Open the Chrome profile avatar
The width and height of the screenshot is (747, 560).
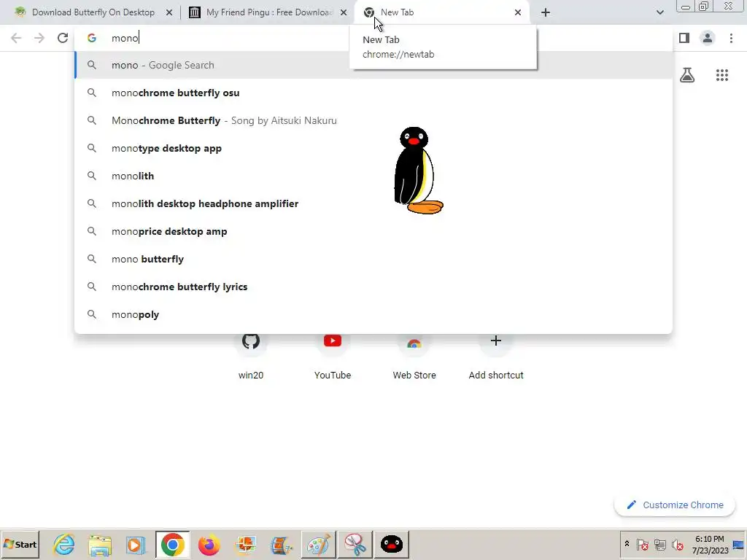(x=708, y=38)
